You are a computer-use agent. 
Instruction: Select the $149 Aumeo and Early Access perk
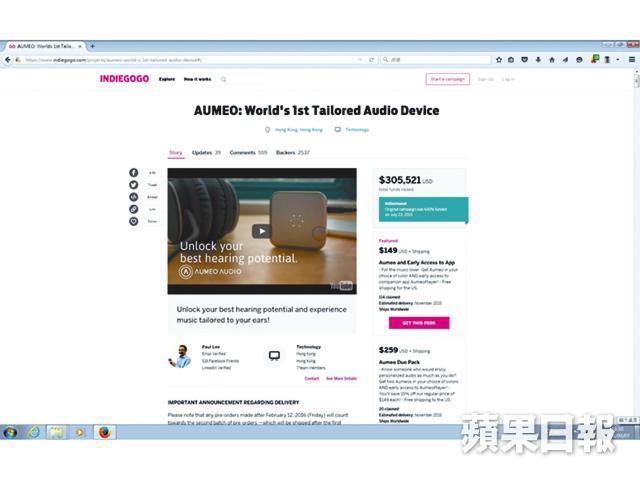point(419,283)
